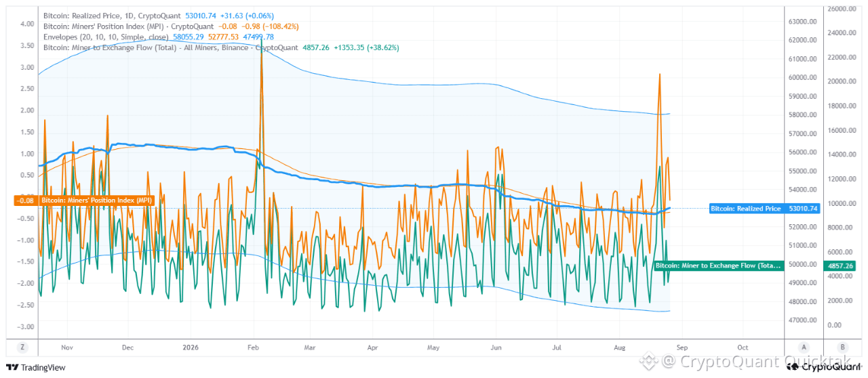Click the Apr label on time axis
868x378 pixels.
(372, 346)
